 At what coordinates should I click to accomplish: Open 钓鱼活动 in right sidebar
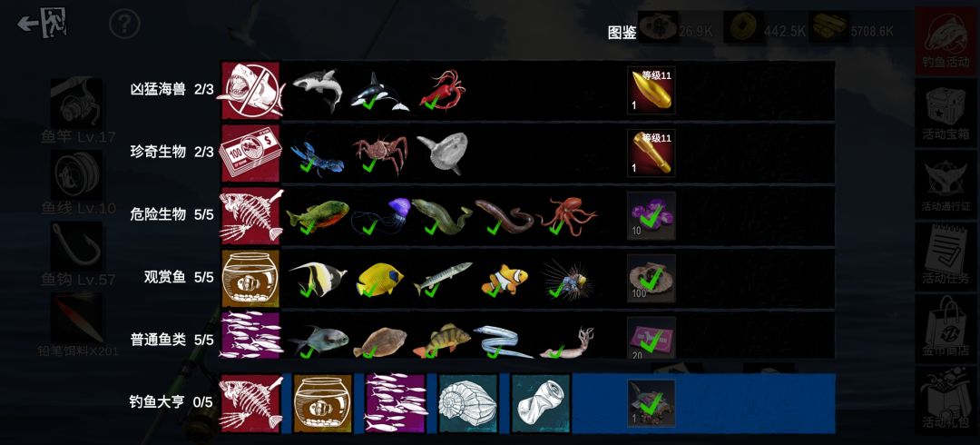[946, 41]
